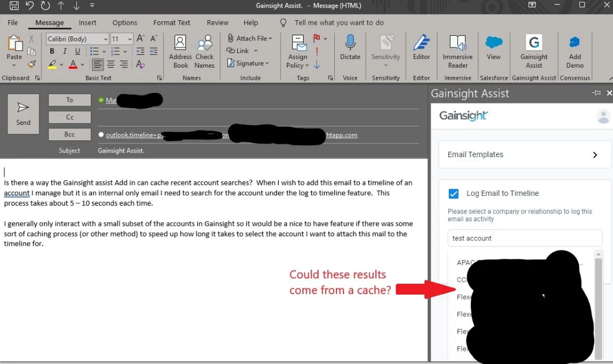Toggle italic formatting
The height and width of the screenshot is (364, 613).
(65, 51)
